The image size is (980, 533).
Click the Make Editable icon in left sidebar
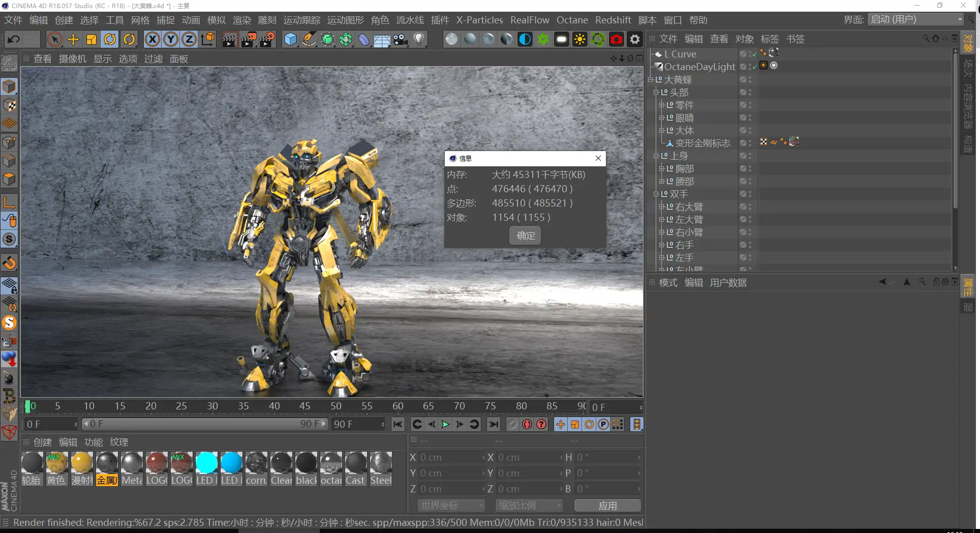[9, 63]
